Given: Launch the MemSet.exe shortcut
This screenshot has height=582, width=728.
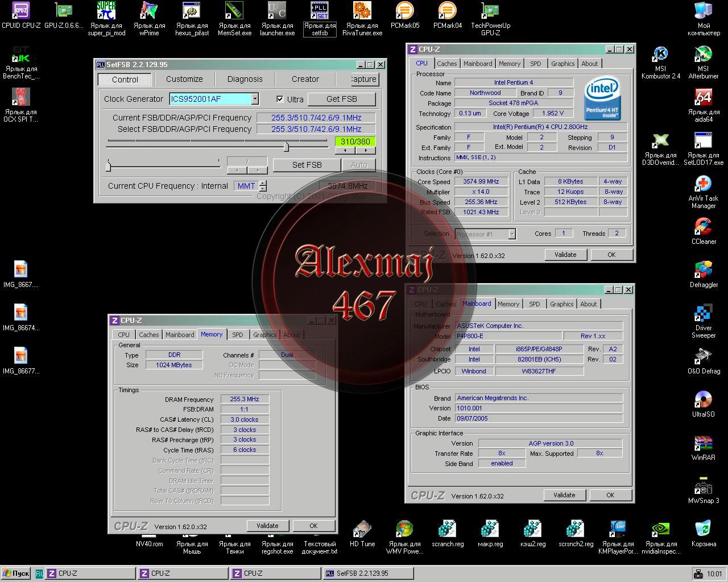Looking at the screenshot, I should (234, 11).
